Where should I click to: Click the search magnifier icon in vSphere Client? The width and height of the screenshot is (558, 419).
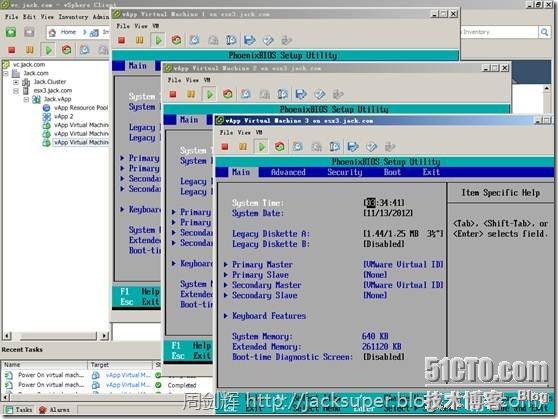coord(544,32)
